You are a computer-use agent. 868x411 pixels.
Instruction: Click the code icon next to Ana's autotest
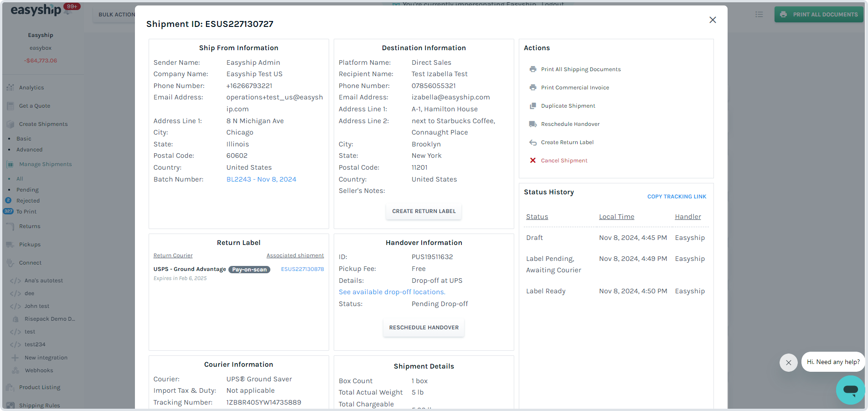15,281
